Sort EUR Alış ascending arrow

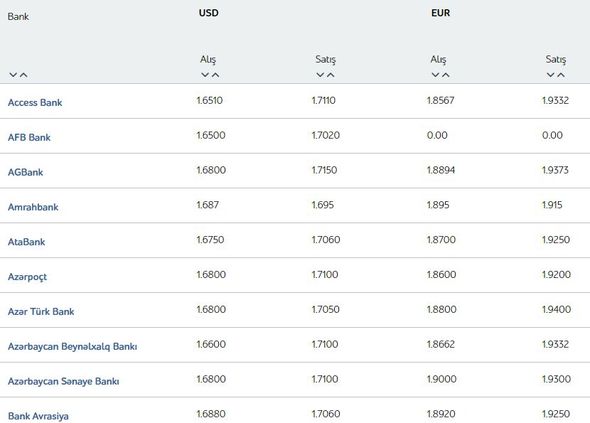[446, 75]
